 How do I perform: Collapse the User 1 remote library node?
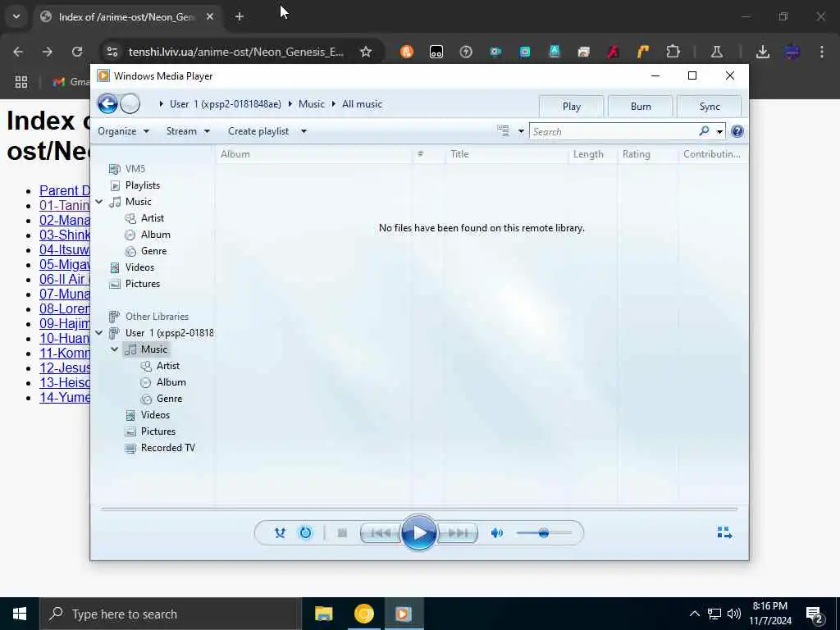[99, 333]
